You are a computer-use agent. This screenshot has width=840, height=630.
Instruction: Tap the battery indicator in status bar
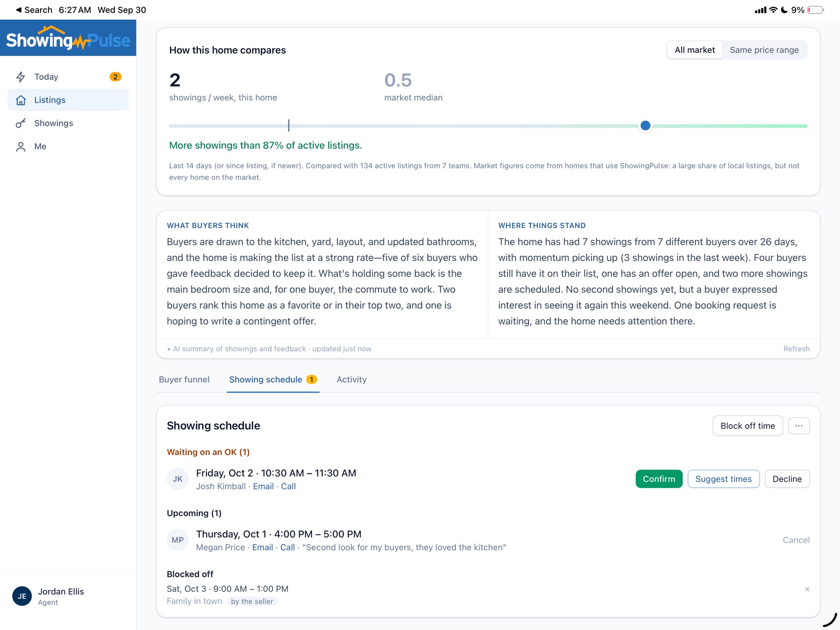click(816, 10)
